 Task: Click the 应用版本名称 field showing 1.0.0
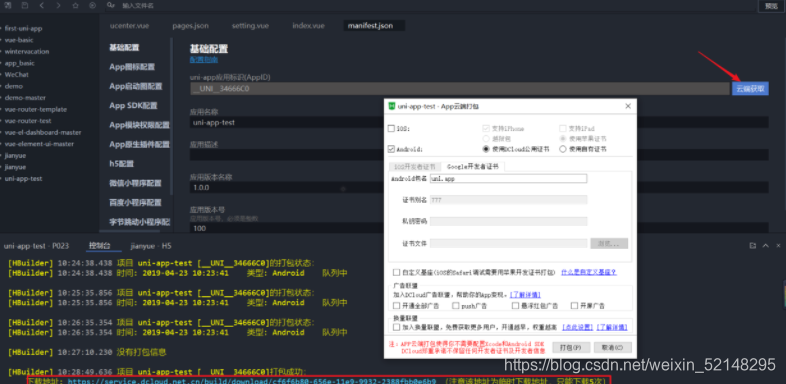[x=479, y=187]
